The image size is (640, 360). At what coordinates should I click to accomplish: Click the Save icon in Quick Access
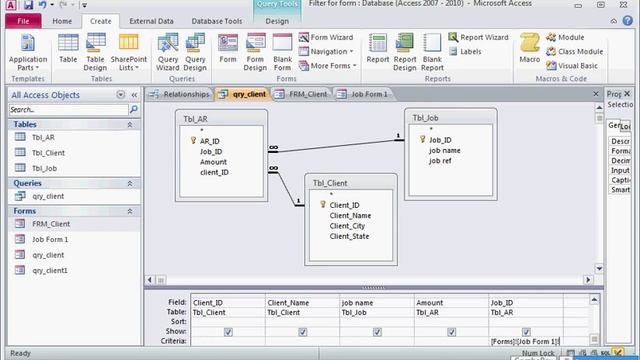point(28,5)
